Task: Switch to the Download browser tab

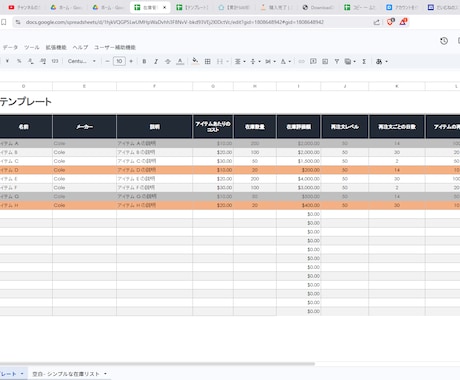Action: [x=318, y=7]
